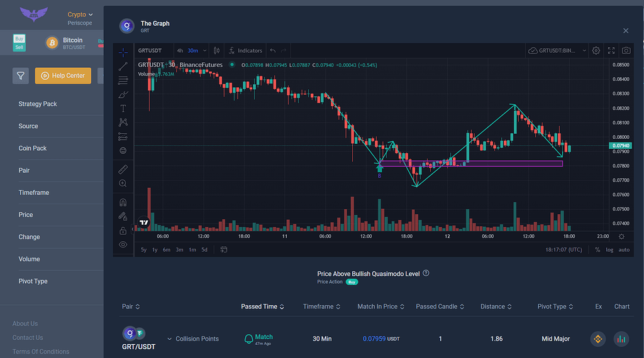Open the go to date calendar icon
Screen dimensions: 644x358
224,249
